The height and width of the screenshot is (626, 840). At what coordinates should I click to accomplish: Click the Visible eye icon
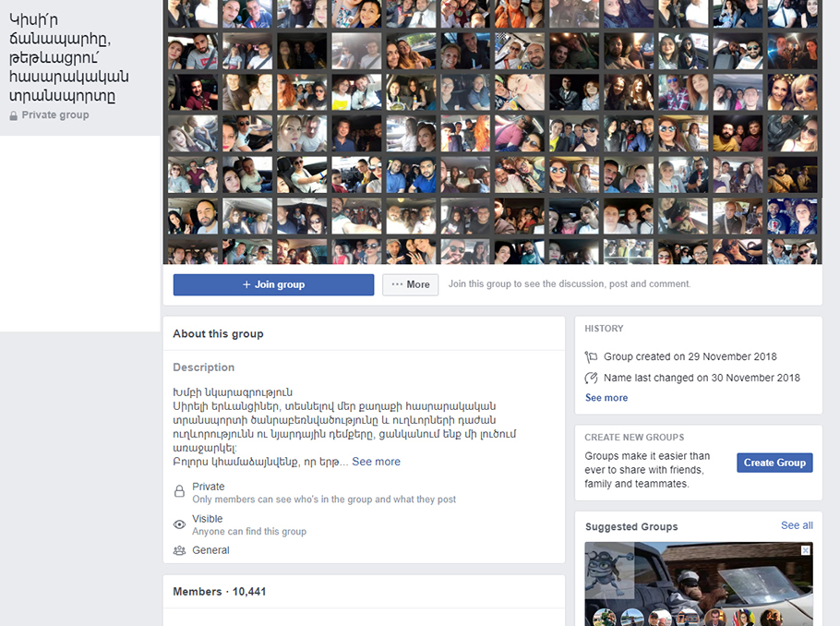tap(179, 524)
